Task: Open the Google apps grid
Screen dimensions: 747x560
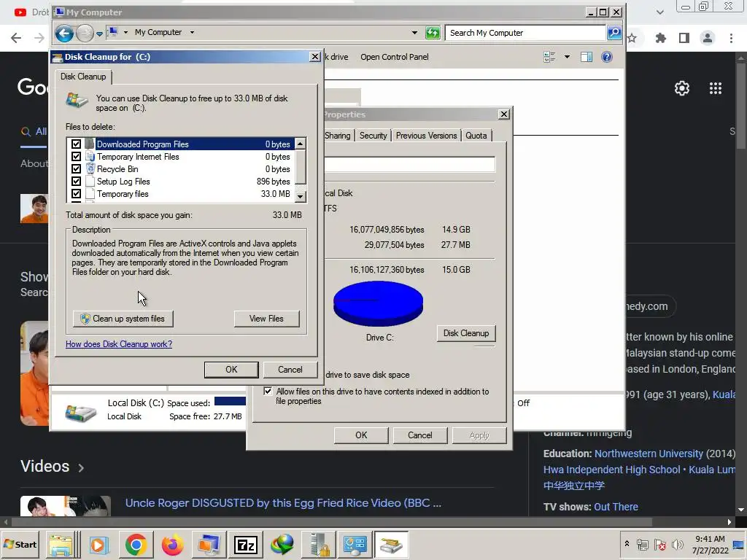Action: click(716, 88)
